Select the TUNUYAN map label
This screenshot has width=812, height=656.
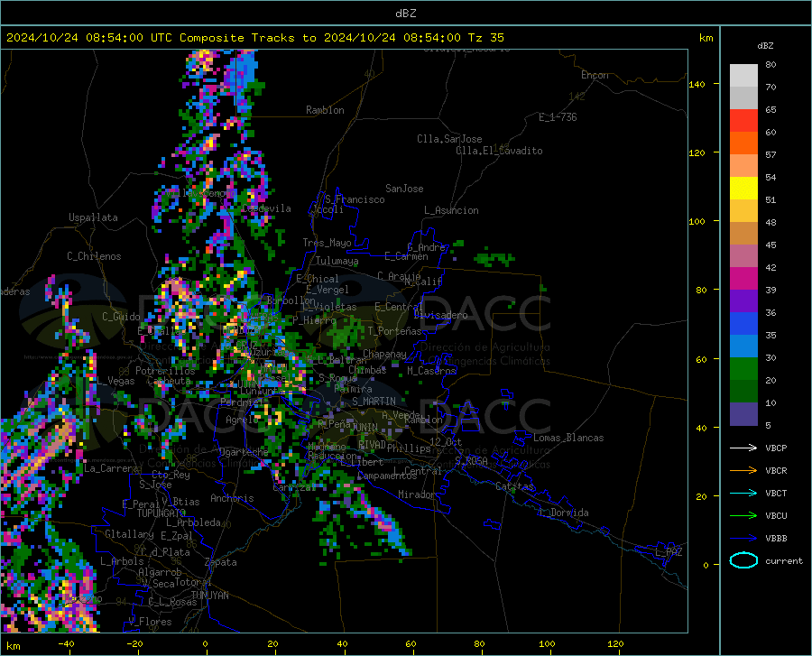(x=209, y=596)
